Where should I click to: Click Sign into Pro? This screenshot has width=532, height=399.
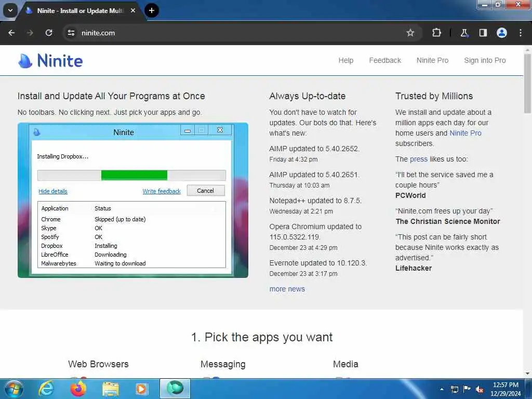pyautogui.click(x=485, y=60)
